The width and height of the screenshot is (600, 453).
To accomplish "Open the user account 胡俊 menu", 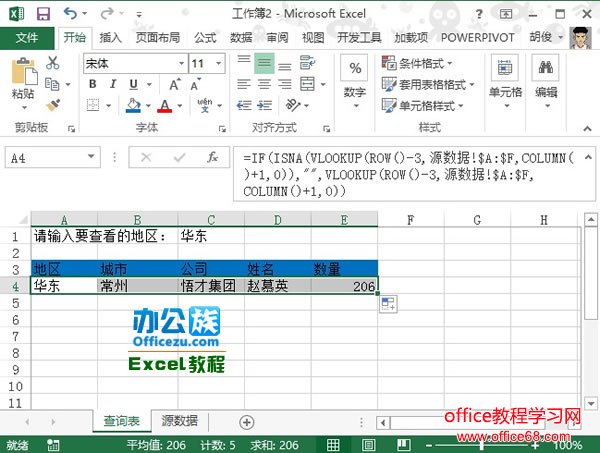I will click(x=546, y=37).
